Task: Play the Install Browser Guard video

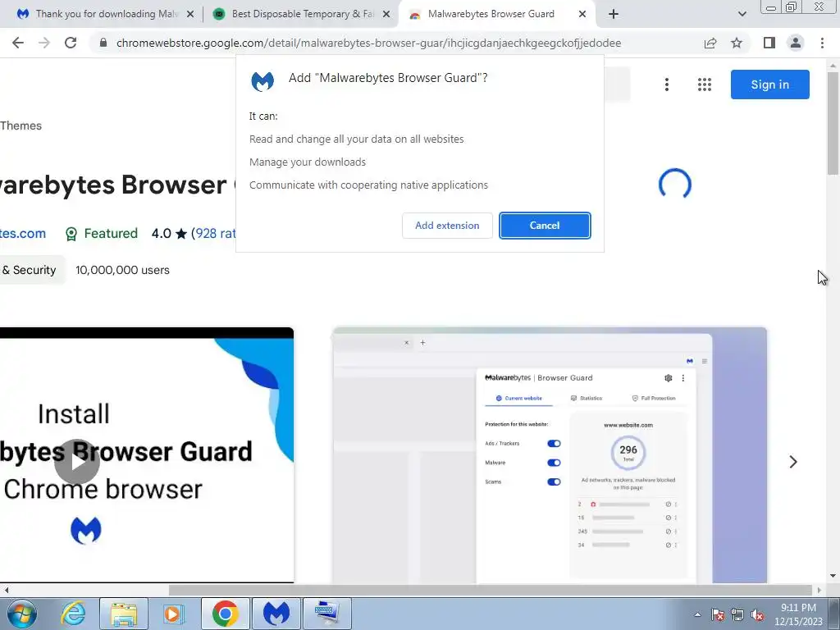Action: (76, 462)
